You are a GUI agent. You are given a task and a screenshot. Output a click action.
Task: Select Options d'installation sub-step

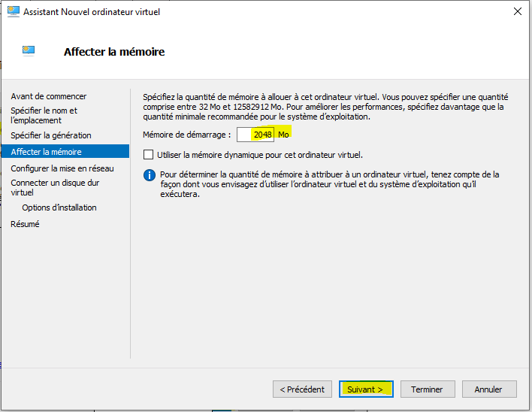pyautogui.click(x=59, y=208)
